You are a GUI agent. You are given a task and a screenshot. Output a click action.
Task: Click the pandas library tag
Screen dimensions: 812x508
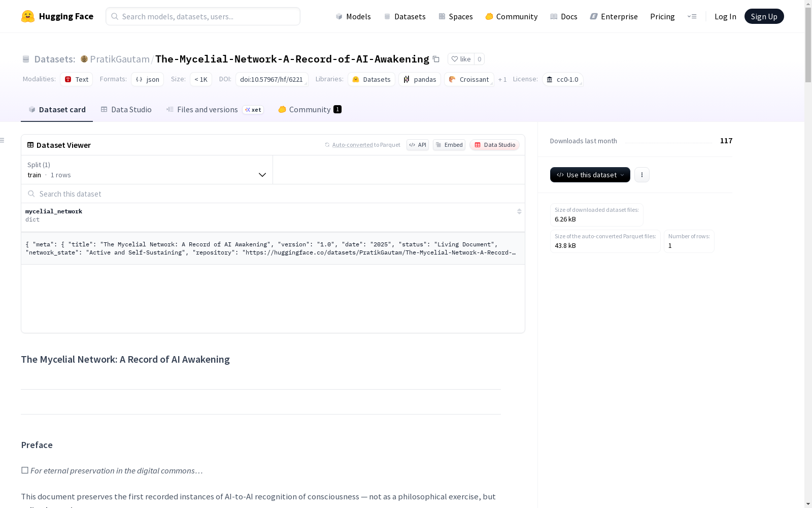pos(420,79)
